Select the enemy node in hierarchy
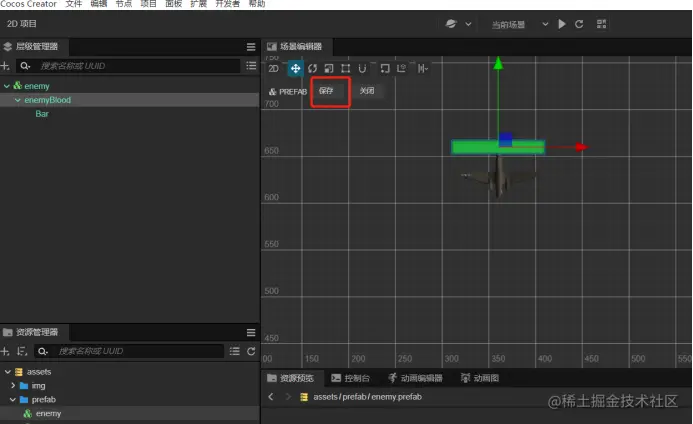This screenshot has height=424, width=693. coord(37,86)
